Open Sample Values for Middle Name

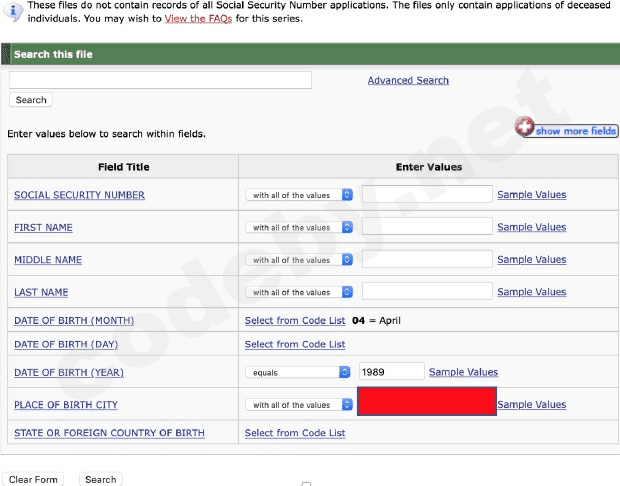coord(531,260)
